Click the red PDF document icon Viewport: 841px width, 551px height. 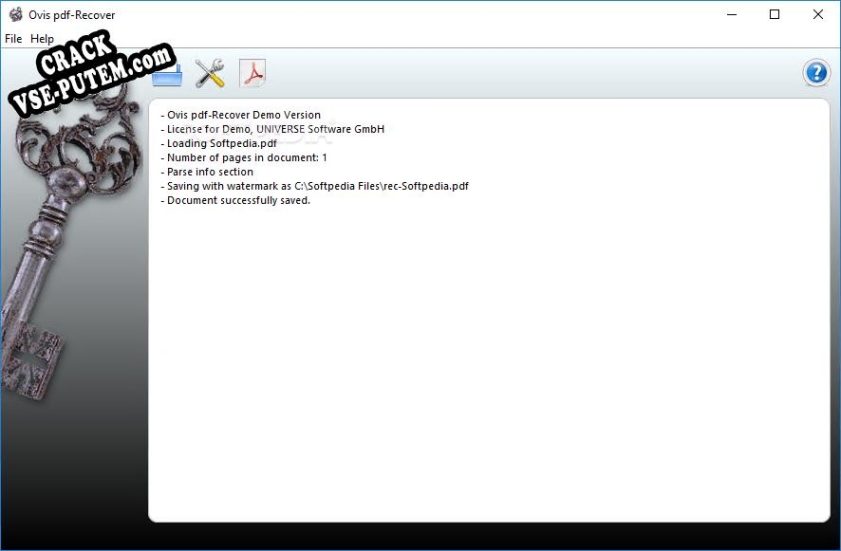[252, 73]
